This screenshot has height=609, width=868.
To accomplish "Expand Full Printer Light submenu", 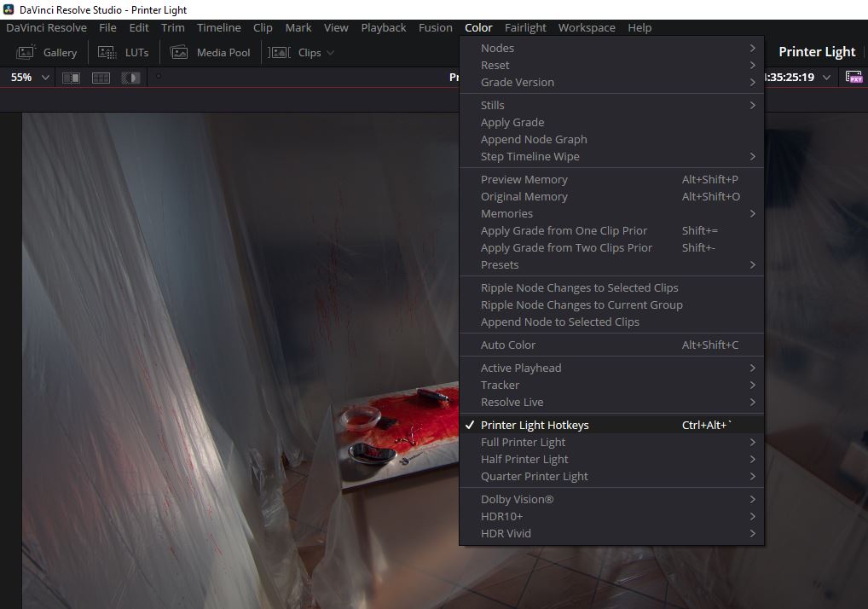I will pyautogui.click(x=611, y=443).
